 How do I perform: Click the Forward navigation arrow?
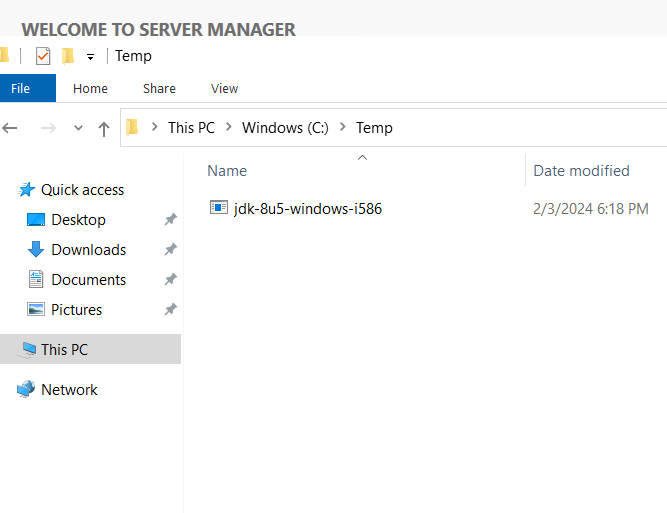(x=48, y=128)
